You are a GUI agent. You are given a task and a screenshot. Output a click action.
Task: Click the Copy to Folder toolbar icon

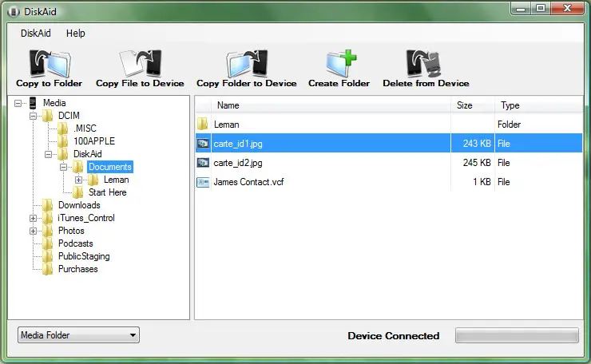50,63
